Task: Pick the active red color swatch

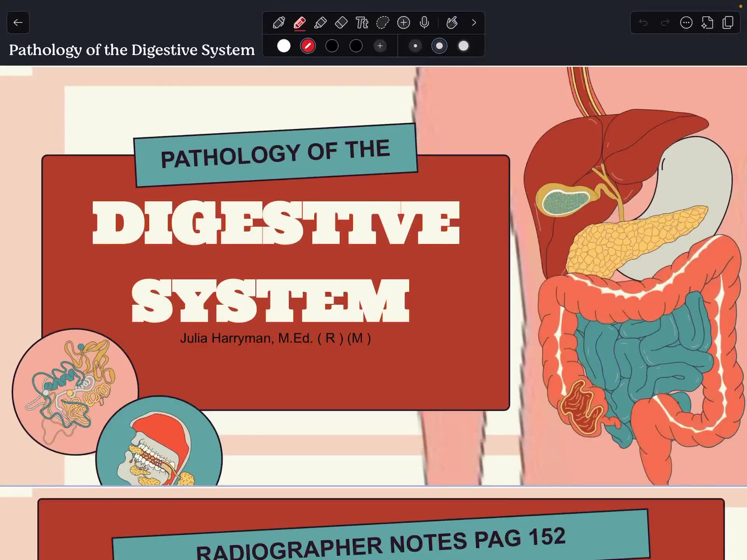Action: click(x=308, y=46)
